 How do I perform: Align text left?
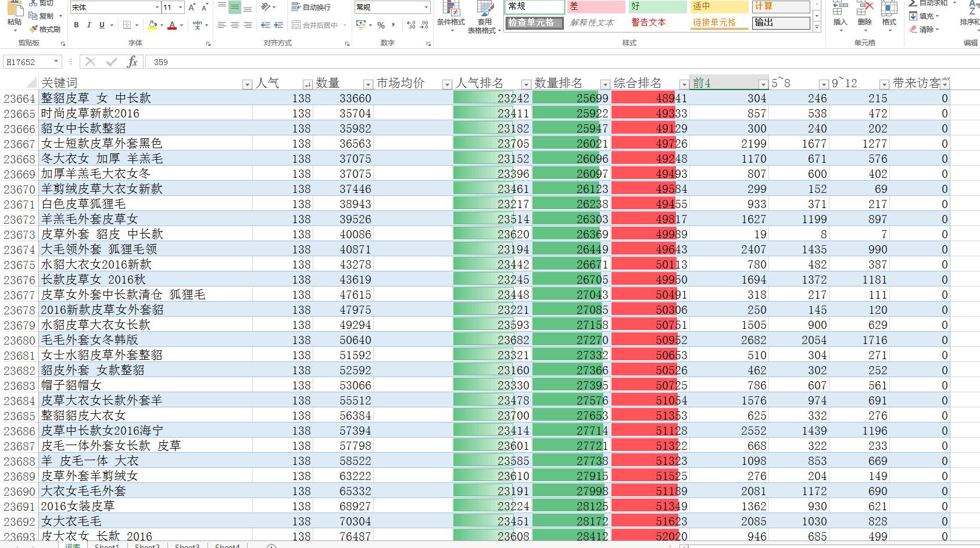222,25
